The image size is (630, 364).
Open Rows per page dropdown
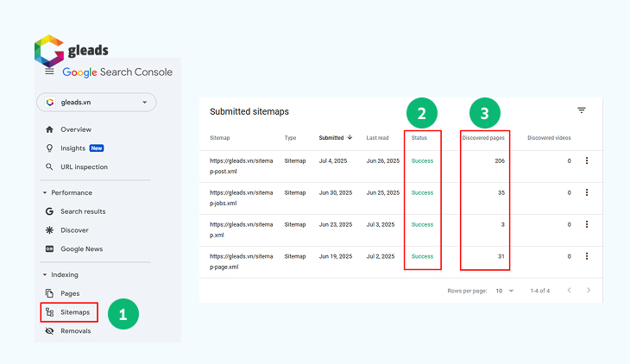(505, 291)
